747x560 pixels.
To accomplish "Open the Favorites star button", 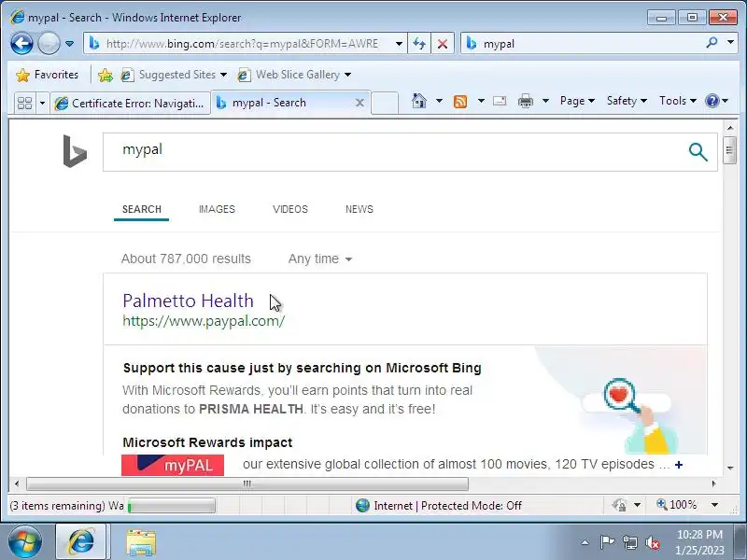I will [x=47, y=75].
